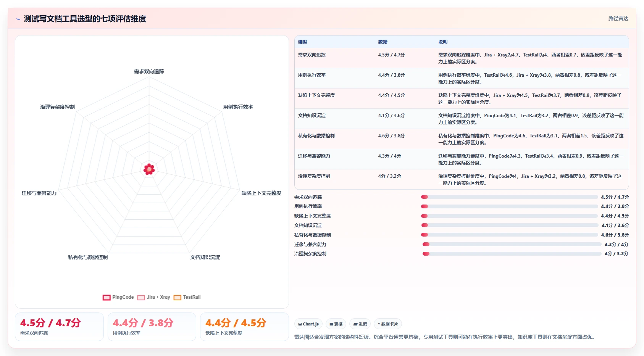Image resolution: width=644 pixels, height=356 pixels.
Task: Click the dashboard title 测试写文档工具选型的七项评估维度
Action: point(85,19)
